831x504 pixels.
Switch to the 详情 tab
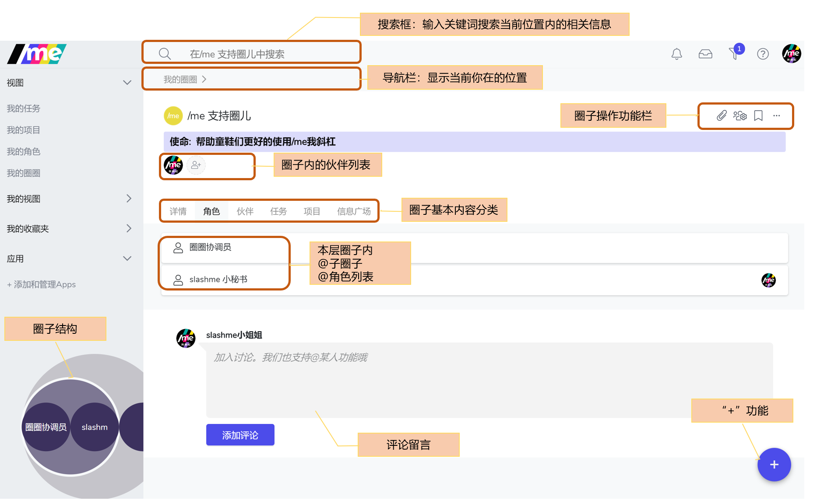pos(178,211)
